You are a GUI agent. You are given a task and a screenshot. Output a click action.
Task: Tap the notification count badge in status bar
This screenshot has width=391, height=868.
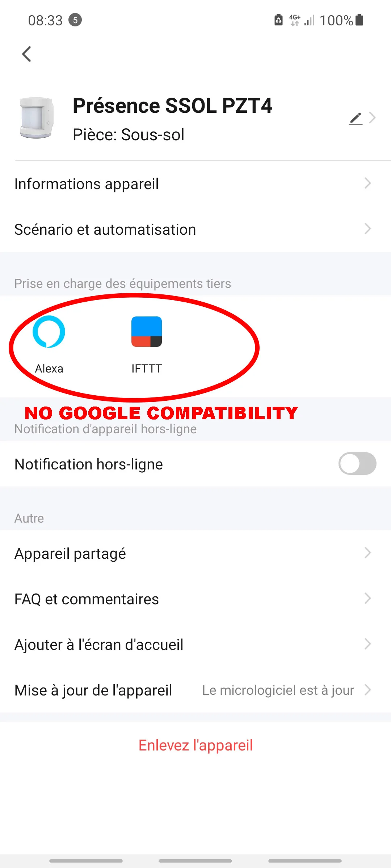75,20
